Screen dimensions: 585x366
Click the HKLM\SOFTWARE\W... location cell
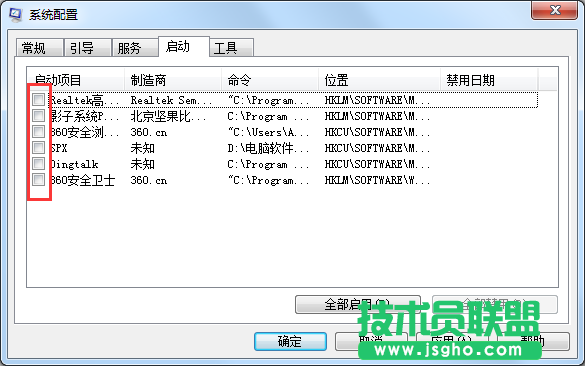click(x=377, y=181)
